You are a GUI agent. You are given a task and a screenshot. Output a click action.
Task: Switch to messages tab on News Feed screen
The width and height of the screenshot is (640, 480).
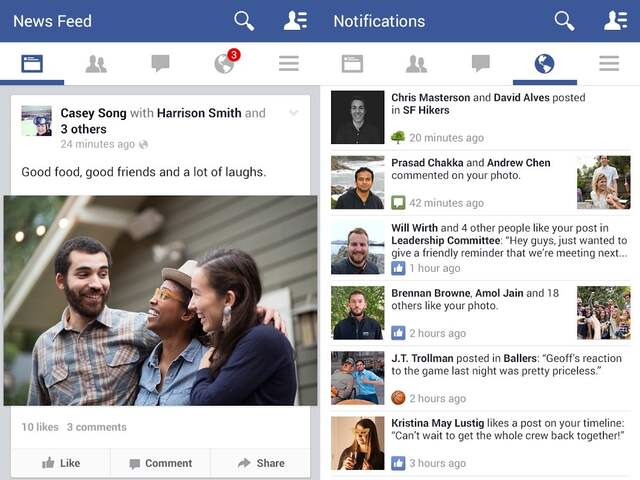coord(160,64)
